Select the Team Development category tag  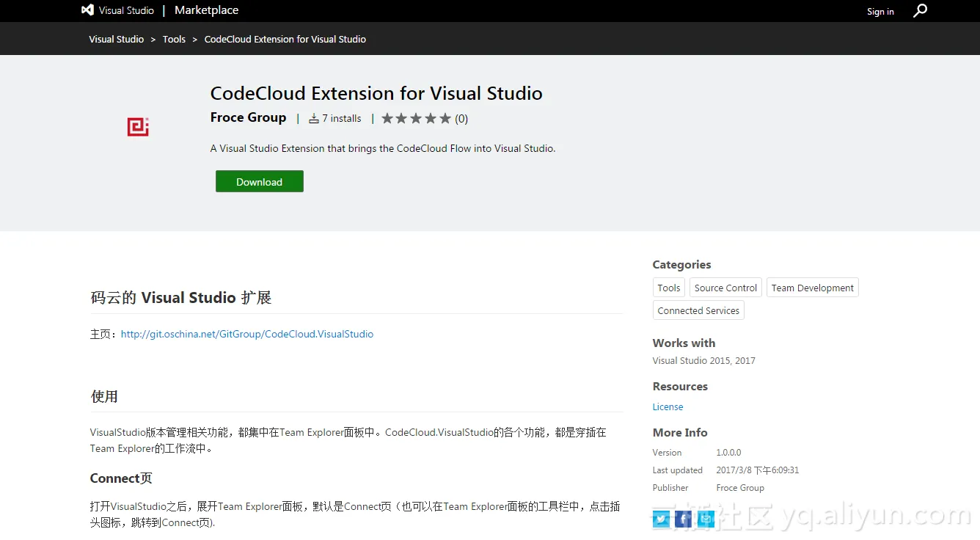(x=812, y=288)
